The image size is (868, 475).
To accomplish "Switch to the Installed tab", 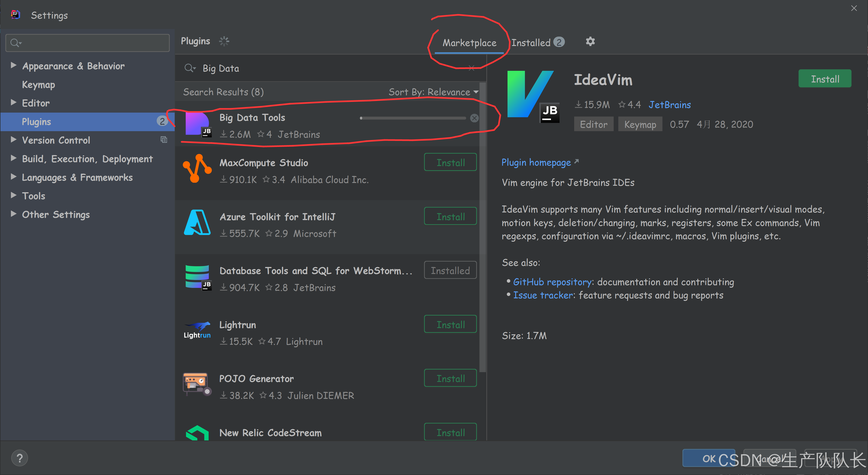I will click(538, 42).
